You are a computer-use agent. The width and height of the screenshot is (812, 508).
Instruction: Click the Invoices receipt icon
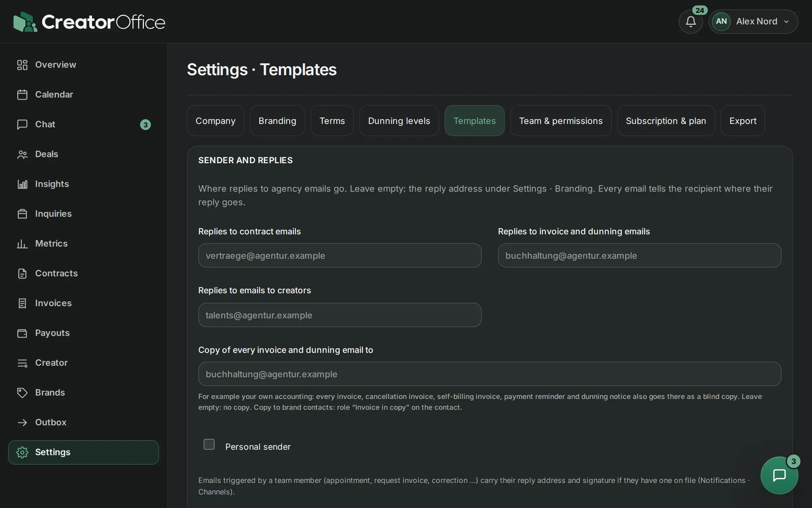click(22, 303)
